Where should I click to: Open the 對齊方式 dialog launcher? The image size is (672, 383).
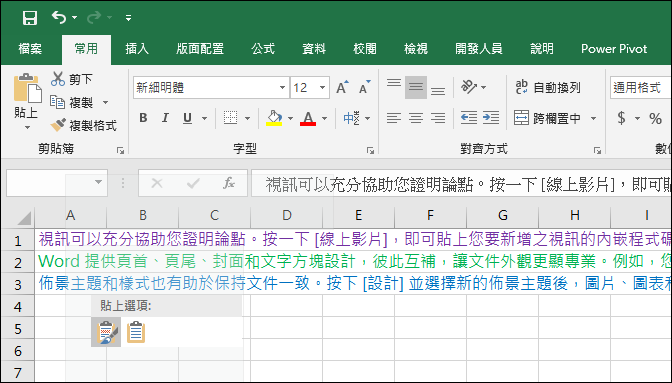pyautogui.click(x=597, y=150)
